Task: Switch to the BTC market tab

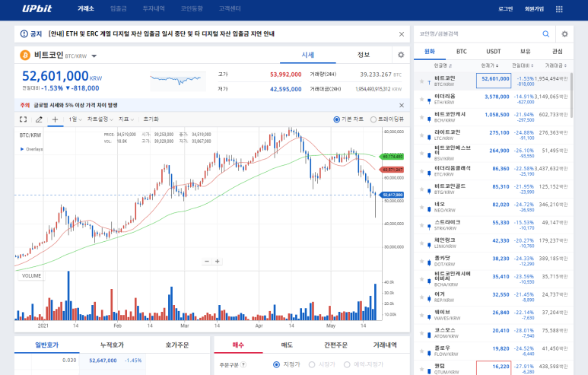Action: (x=462, y=52)
